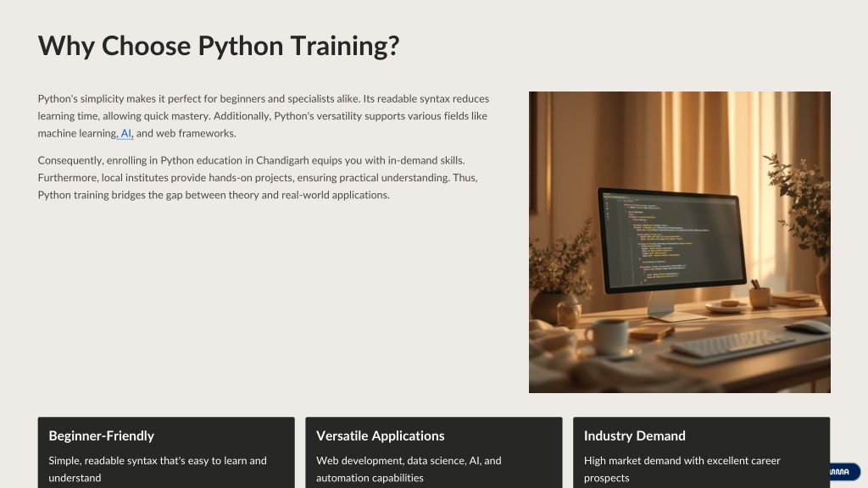Click the 'Why Choose Python Training?' title

218,46
